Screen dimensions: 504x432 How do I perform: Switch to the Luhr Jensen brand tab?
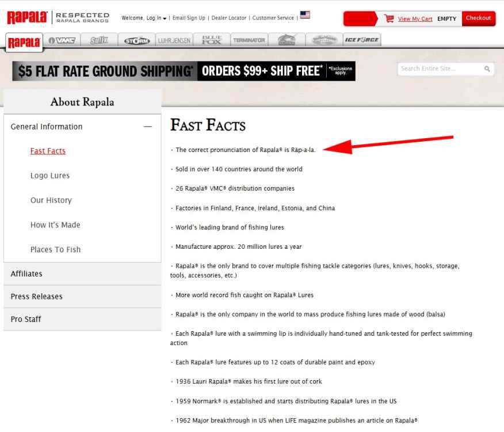point(174,40)
